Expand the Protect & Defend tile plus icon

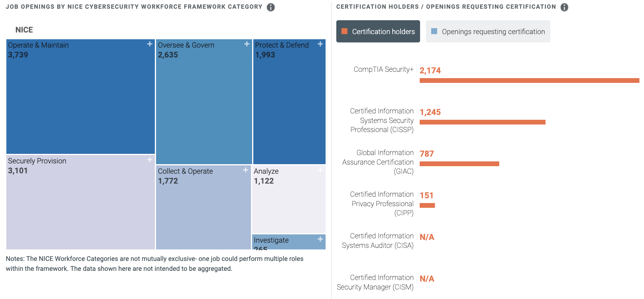point(320,44)
